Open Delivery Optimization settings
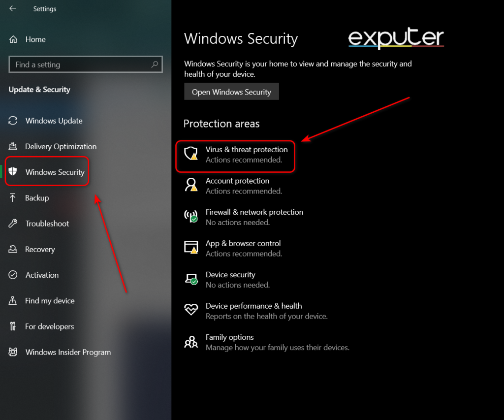Viewport: 504px width, 420px height. 60,146
